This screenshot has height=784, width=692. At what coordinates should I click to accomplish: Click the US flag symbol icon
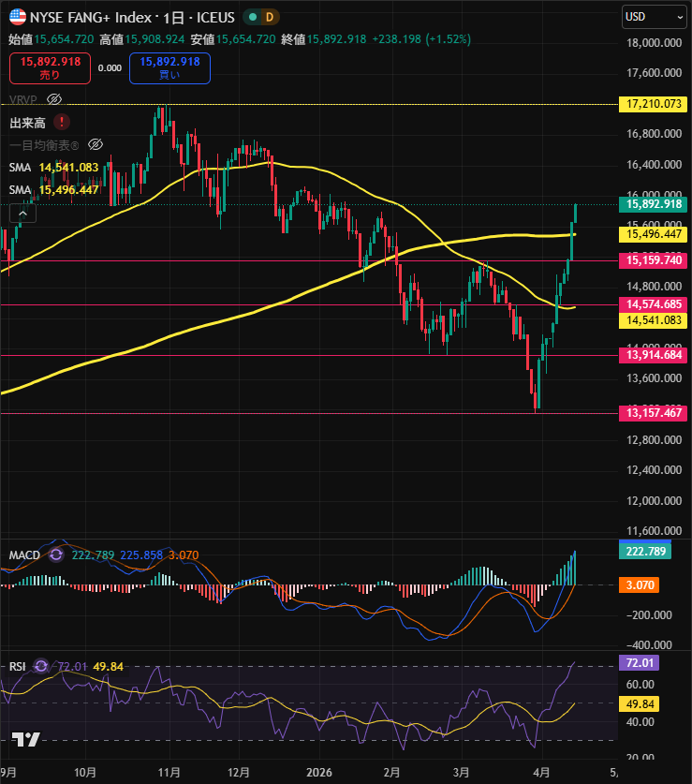click(18, 17)
